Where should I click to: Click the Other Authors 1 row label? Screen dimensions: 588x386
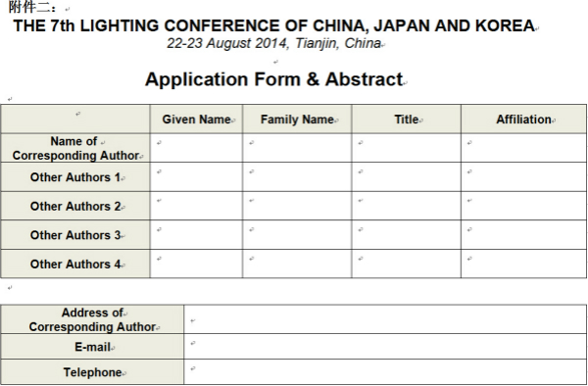point(75,177)
